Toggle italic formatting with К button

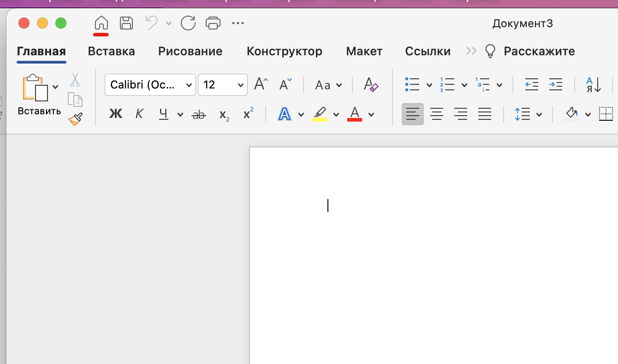click(139, 114)
